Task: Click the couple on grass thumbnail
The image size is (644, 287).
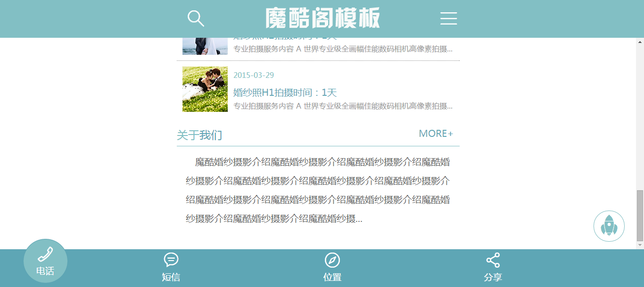Action: (205, 89)
